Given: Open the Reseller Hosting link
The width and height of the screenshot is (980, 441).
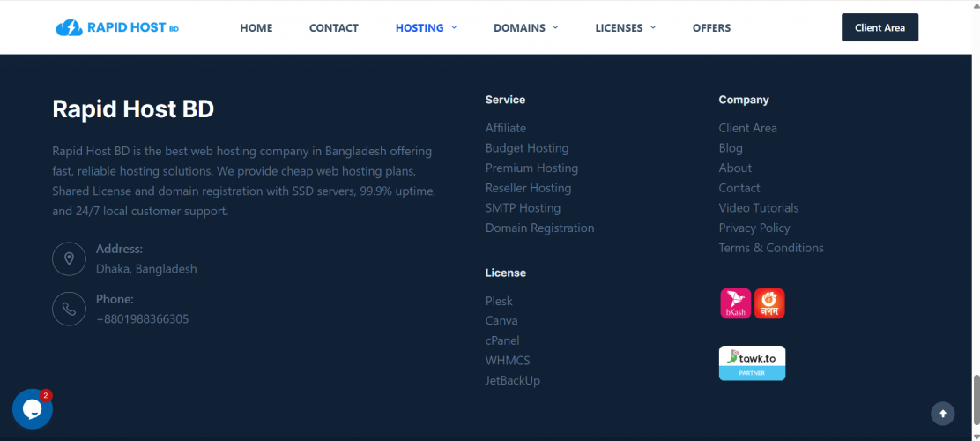Looking at the screenshot, I should pos(528,188).
